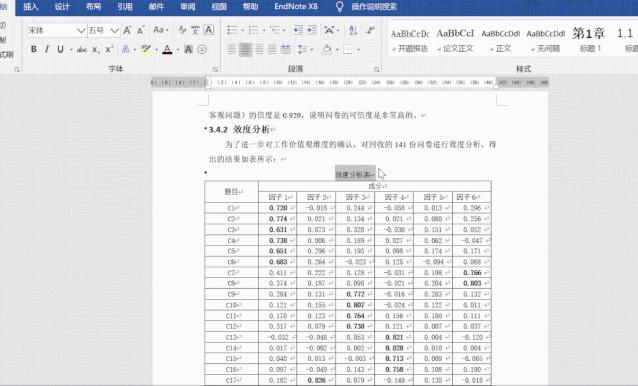Apply the 正文 style
This screenshot has width=638, height=386.
[x=500, y=41]
